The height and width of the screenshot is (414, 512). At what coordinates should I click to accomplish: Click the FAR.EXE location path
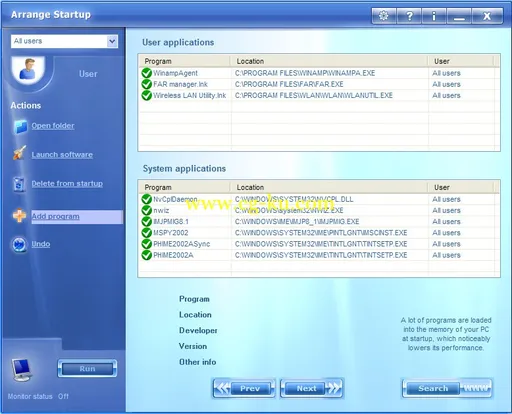point(289,84)
